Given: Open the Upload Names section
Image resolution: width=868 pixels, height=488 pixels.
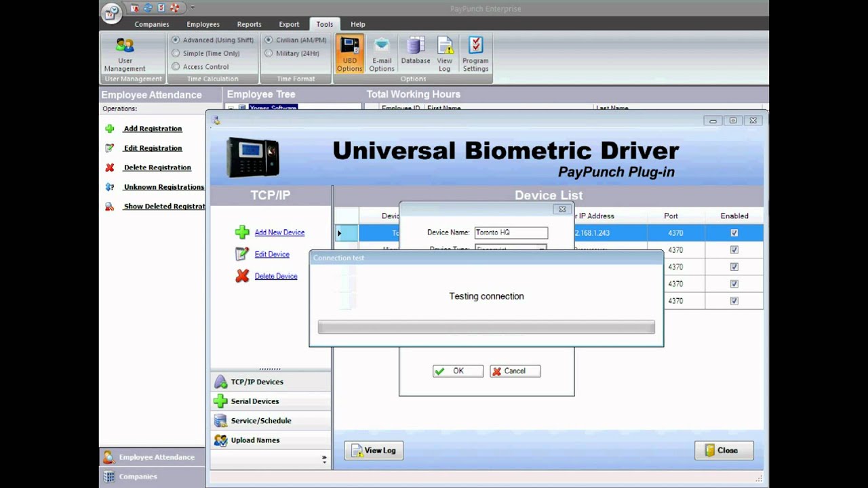Looking at the screenshot, I should pos(271,441).
